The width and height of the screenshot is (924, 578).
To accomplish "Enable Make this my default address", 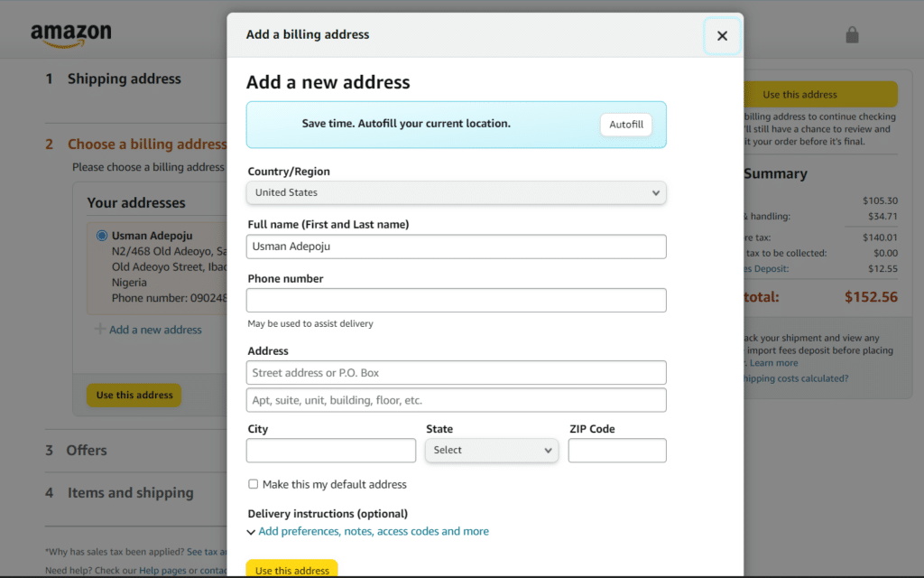I will tap(253, 484).
